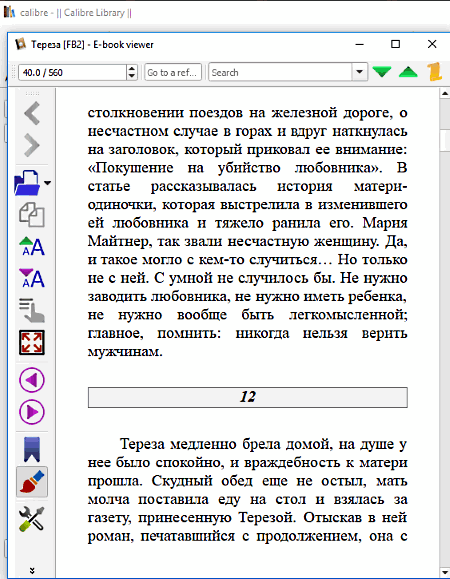450x579 pixels.
Task: Click the paintbrush theme icon
Action: point(32,482)
